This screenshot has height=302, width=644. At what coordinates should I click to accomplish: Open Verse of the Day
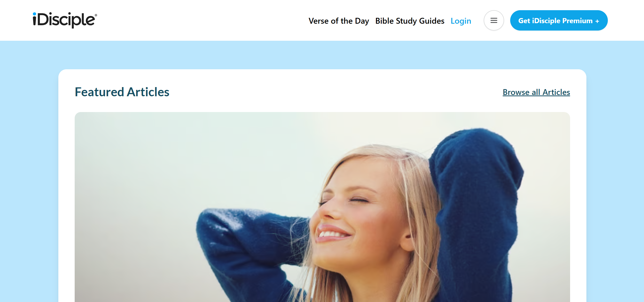click(339, 21)
